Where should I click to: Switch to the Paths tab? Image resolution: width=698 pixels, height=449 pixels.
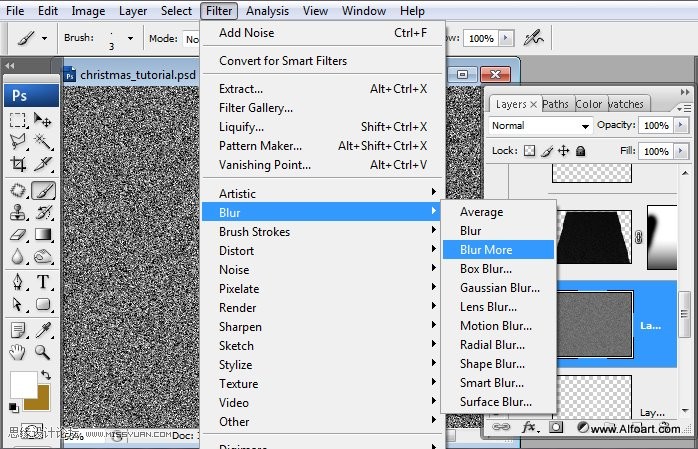556,104
